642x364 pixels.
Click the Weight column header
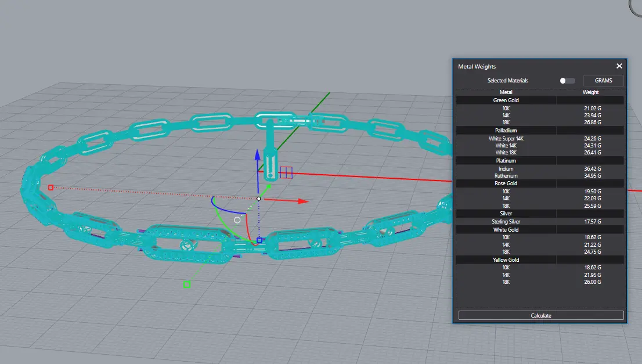coord(590,92)
